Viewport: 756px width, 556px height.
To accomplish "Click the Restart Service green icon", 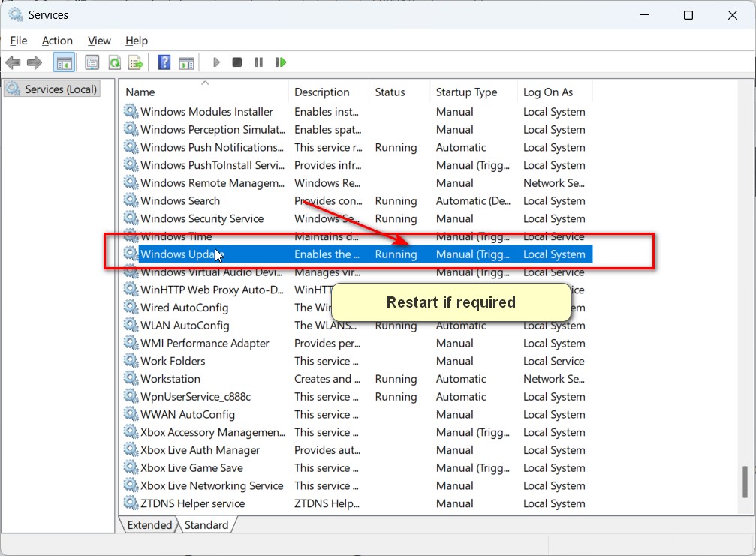I will [280, 62].
